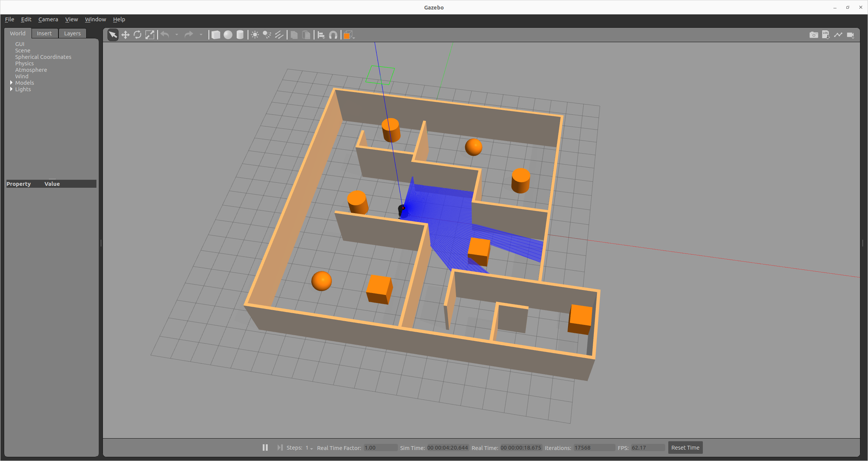Select Scene in the world tree
The height and width of the screenshot is (461, 868).
click(x=23, y=51)
